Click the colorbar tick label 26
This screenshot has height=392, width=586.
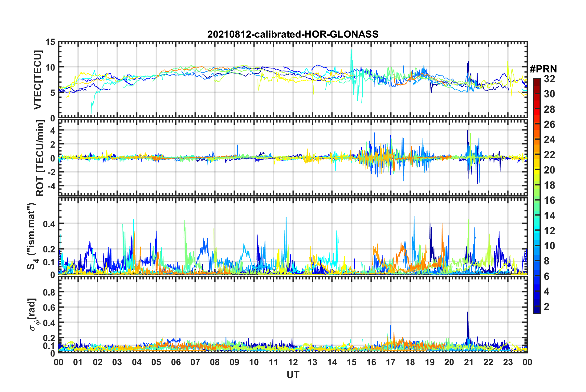549,125
